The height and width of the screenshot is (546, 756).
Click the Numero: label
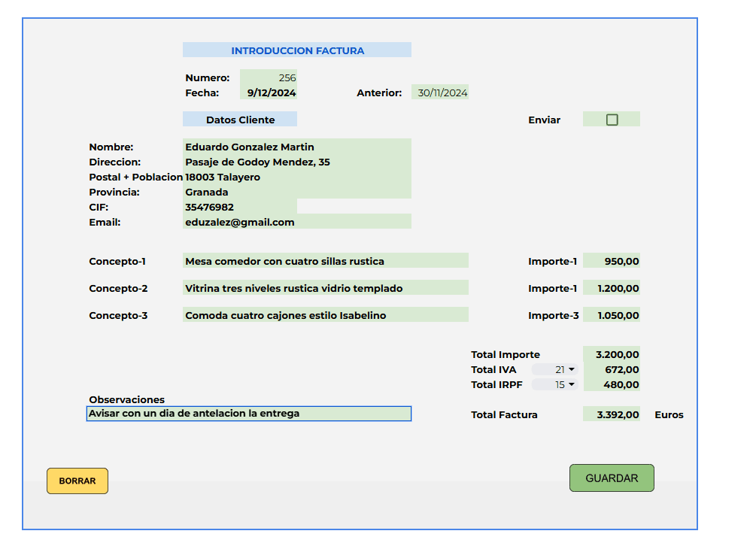(208, 78)
